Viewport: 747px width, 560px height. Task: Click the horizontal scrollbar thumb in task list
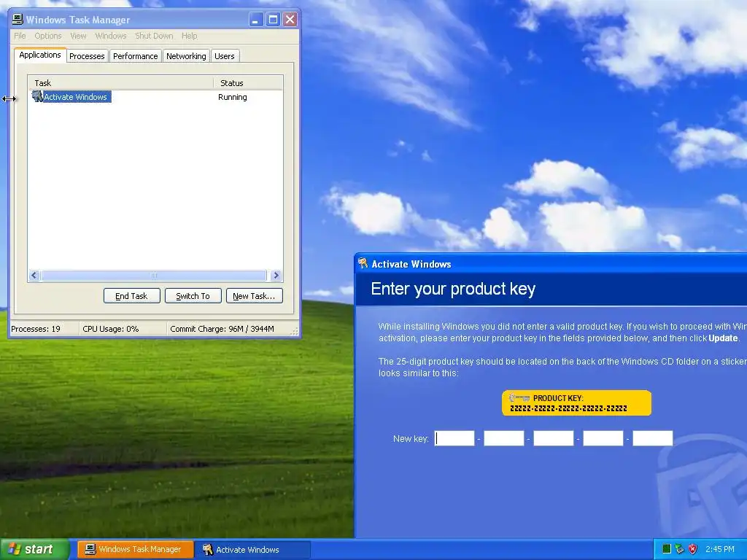[153, 275]
